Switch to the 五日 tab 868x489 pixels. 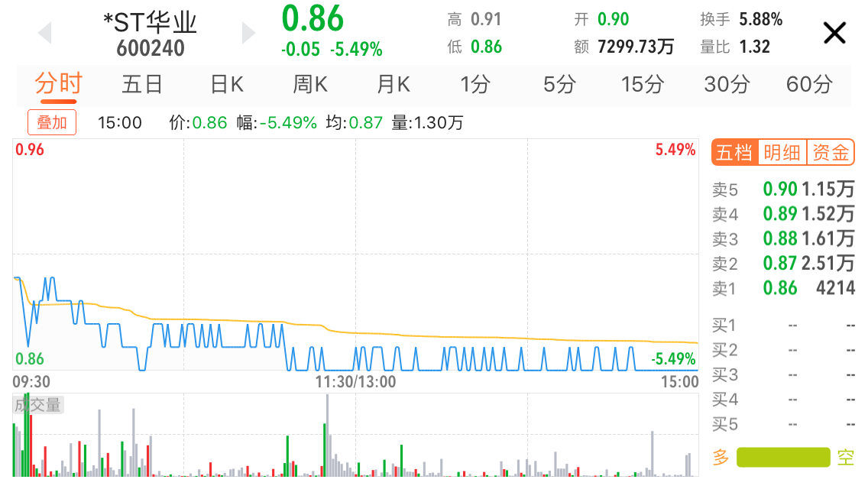(141, 84)
